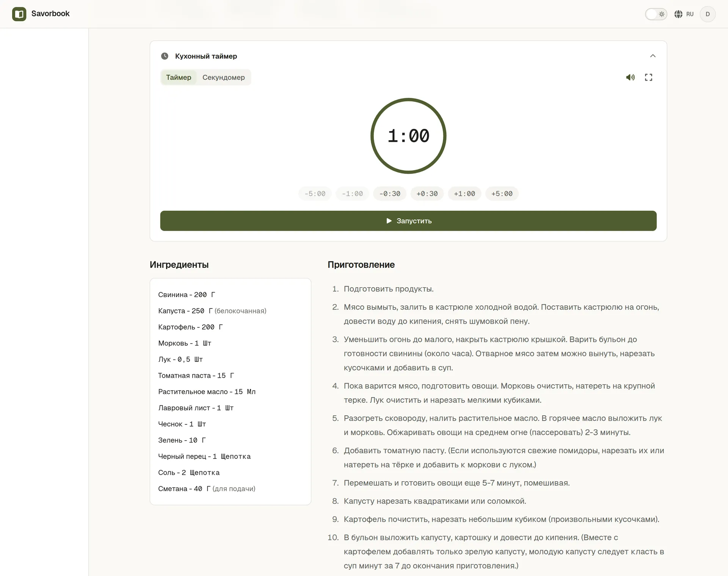Click ingredient Лук - 0,5 Шт
This screenshot has height=576, width=728.
click(180, 359)
